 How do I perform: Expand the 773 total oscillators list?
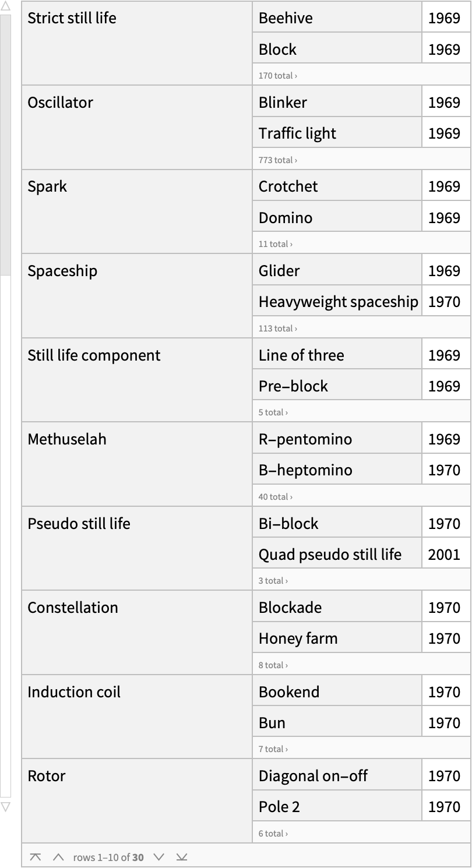(278, 160)
